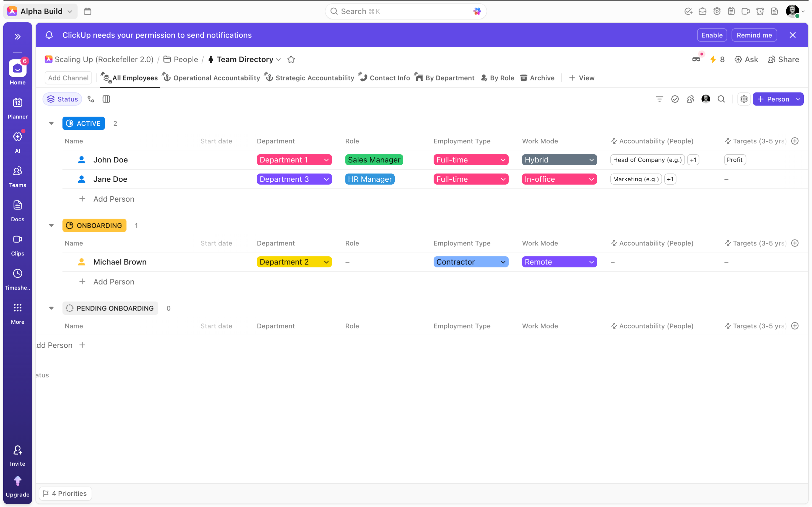Open John Doe's Department 1 dropdown
Viewport: 812px width, 507px height.
click(294, 160)
